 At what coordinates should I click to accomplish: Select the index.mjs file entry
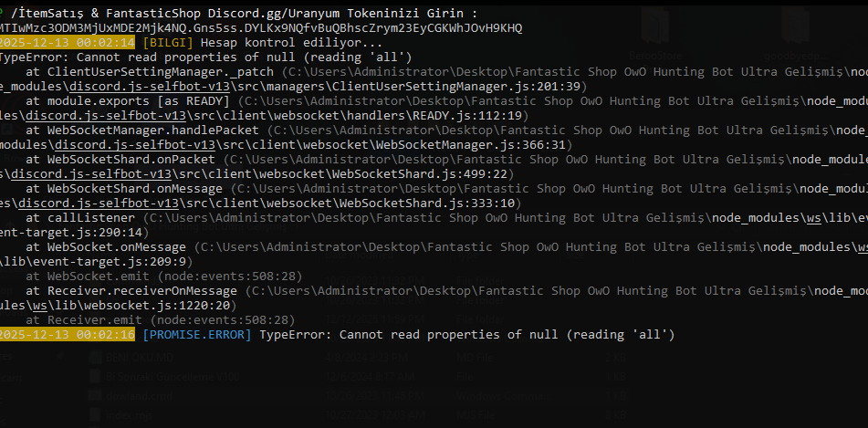(x=127, y=414)
